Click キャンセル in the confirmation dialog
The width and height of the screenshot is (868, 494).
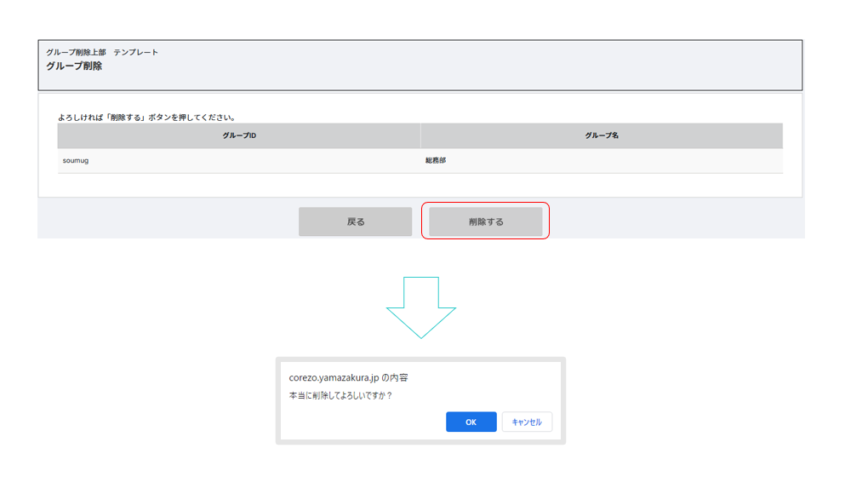527,422
